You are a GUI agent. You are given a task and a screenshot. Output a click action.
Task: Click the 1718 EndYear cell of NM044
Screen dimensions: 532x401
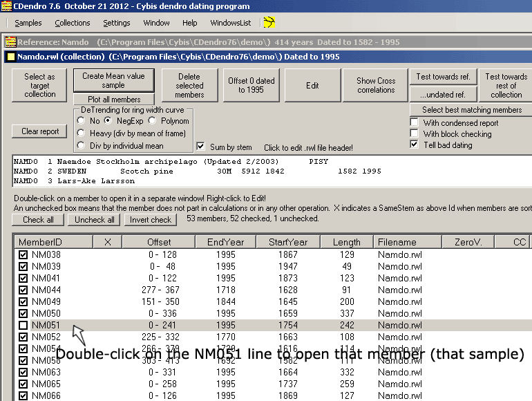(226, 290)
